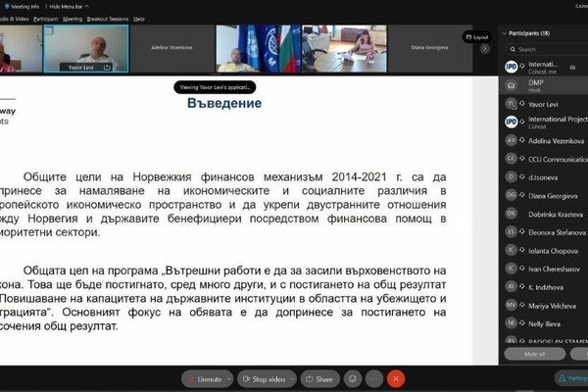
Task: Click the Mute all button
Action: (x=535, y=354)
